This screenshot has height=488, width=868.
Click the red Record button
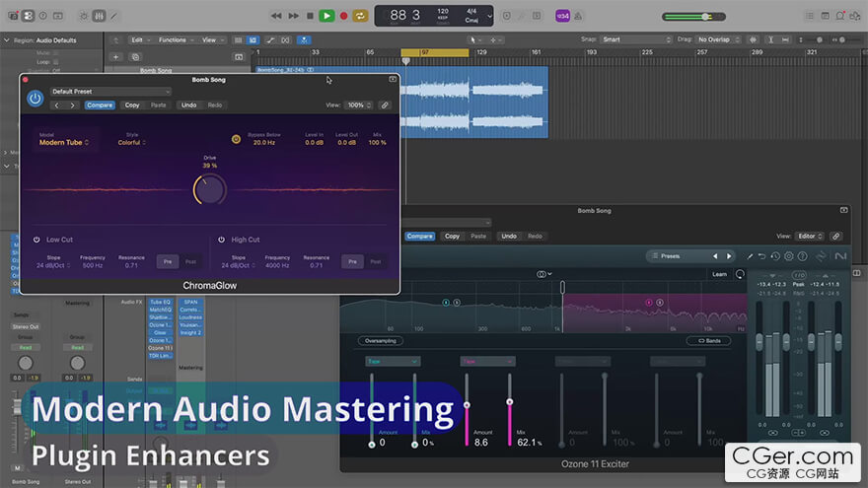pos(343,16)
